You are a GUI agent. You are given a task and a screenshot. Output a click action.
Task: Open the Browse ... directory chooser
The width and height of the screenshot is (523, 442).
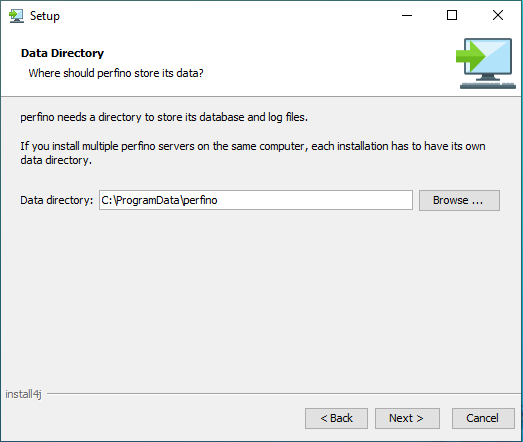[459, 200]
